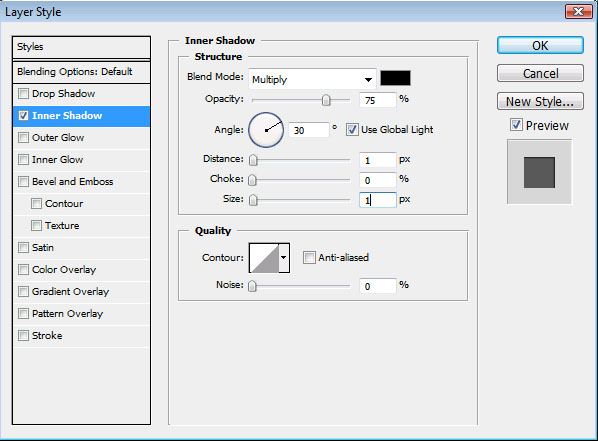Click the Opacity slider handle

coord(326,100)
